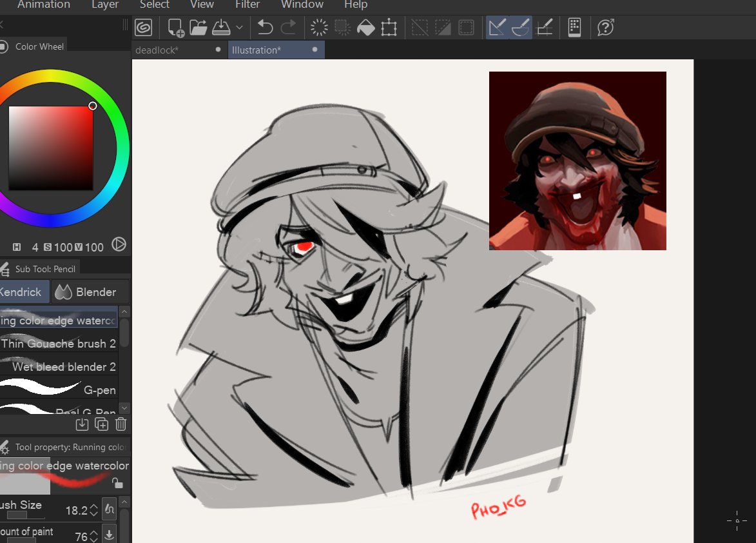Toggle Show selection border icon
Screen dimensions: 756x543
(x=466, y=28)
